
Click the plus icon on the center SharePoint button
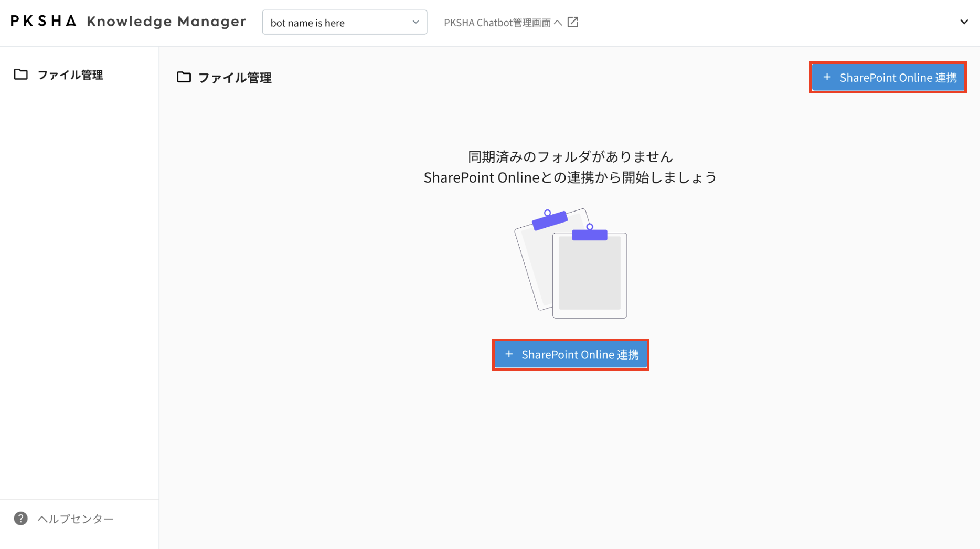508,354
